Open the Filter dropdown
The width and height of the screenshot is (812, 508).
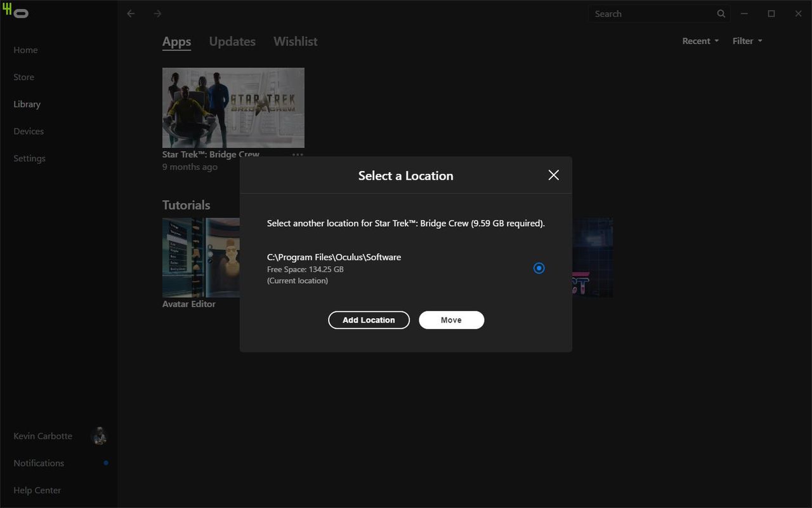point(747,41)
